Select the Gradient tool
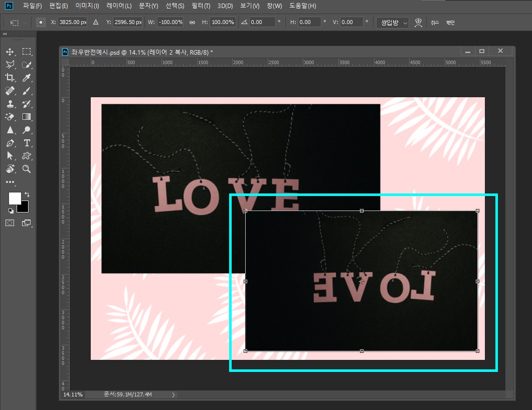The image size is (532, 410). (27, 117)
